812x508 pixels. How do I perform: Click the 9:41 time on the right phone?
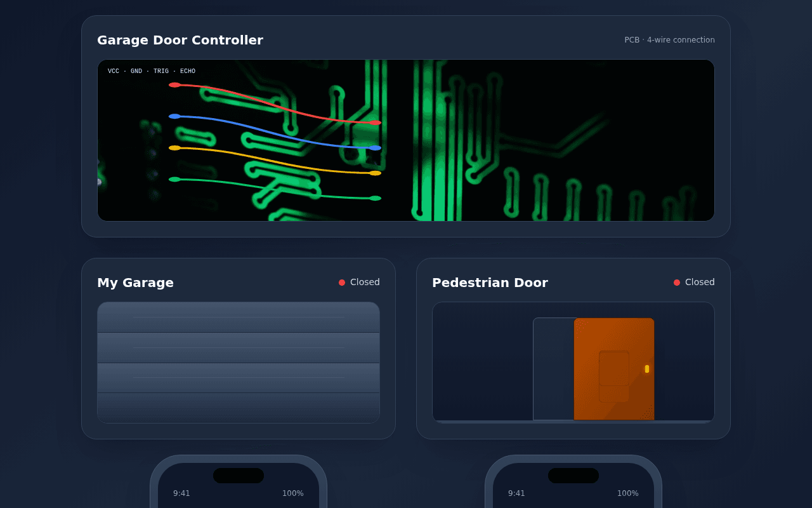coord(516,493)
